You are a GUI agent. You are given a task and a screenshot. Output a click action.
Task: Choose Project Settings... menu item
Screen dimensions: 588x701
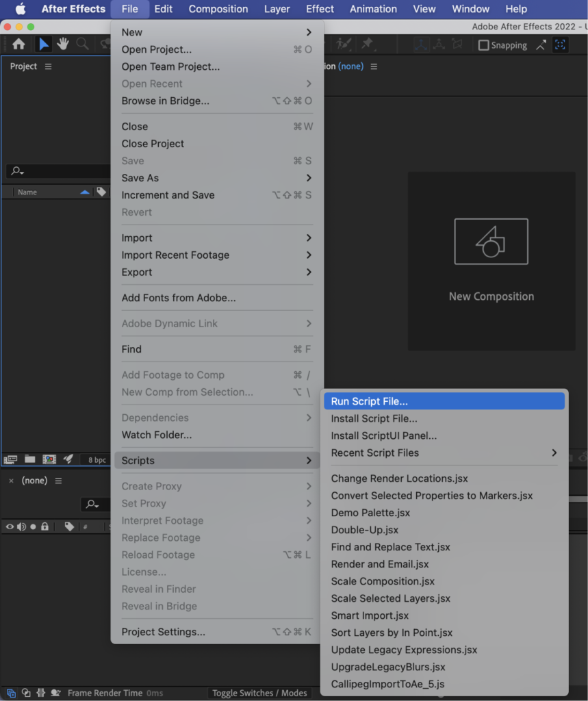[217, 632]
